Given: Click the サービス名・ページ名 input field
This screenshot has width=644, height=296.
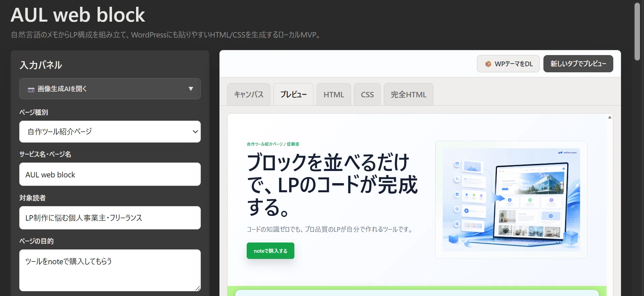Looking at the screenshot, I should point(110,174).
